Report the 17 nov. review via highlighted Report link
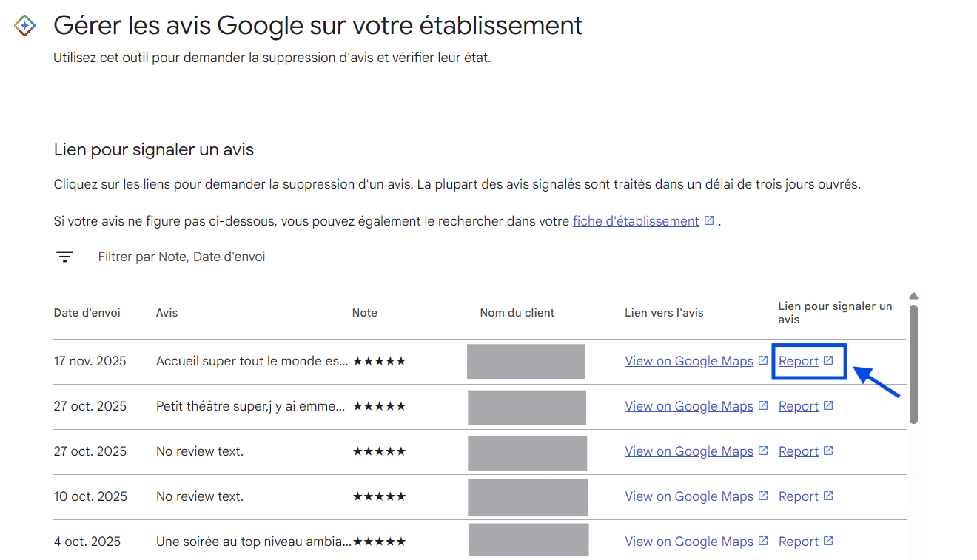 point(798,360)
